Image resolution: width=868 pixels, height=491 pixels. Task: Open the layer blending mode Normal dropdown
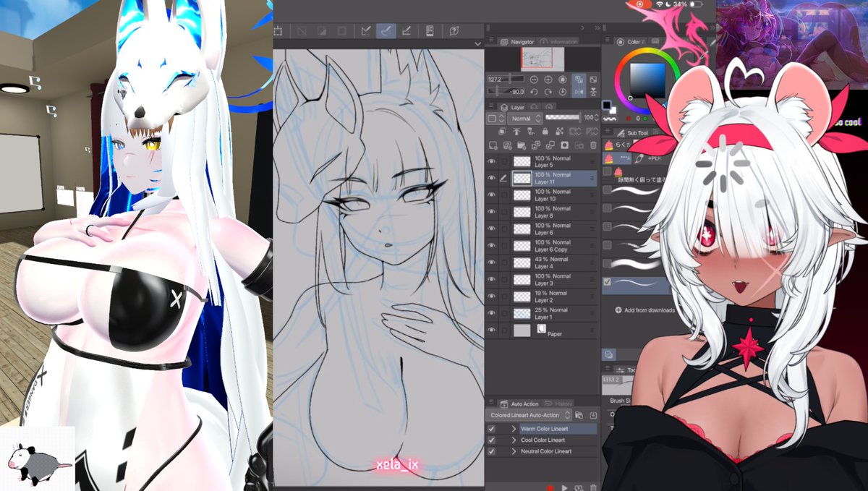click(525, 119)
